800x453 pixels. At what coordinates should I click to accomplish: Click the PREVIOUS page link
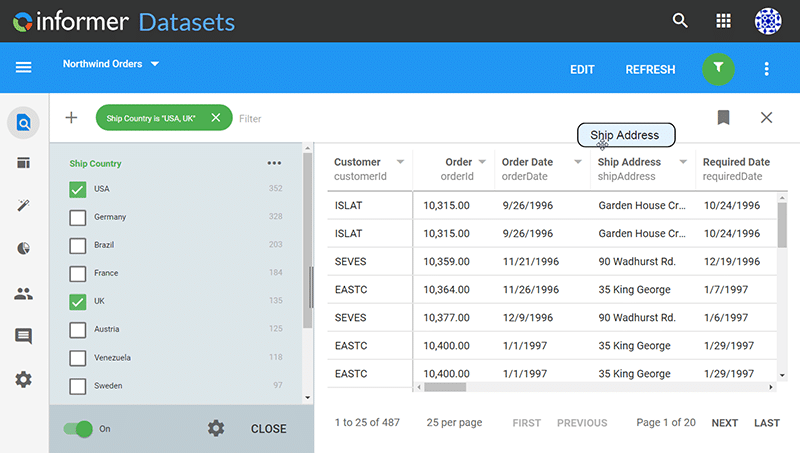pos(582,422)
